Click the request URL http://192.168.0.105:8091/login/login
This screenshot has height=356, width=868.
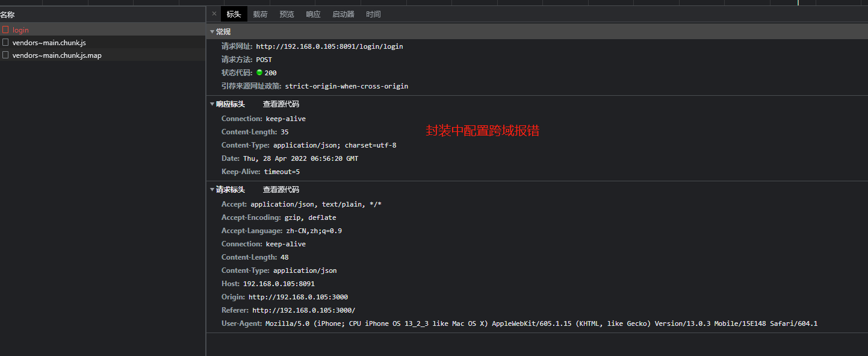click(329, 46)
